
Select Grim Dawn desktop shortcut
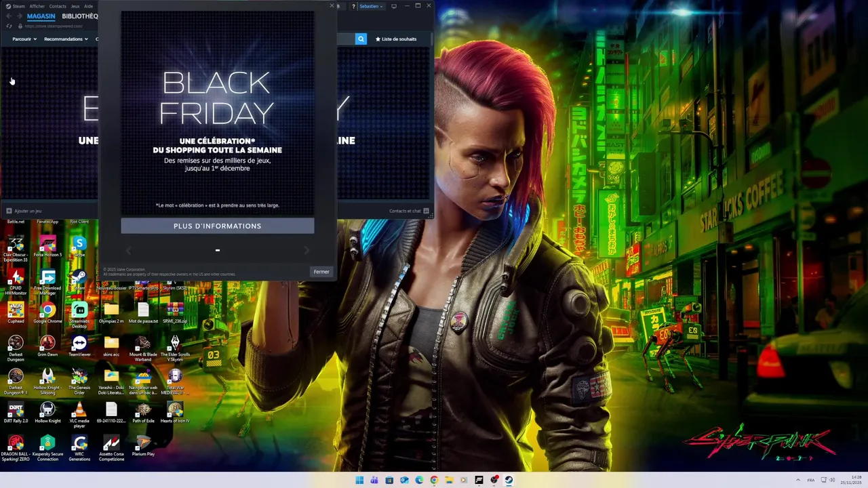pos(47,346)
